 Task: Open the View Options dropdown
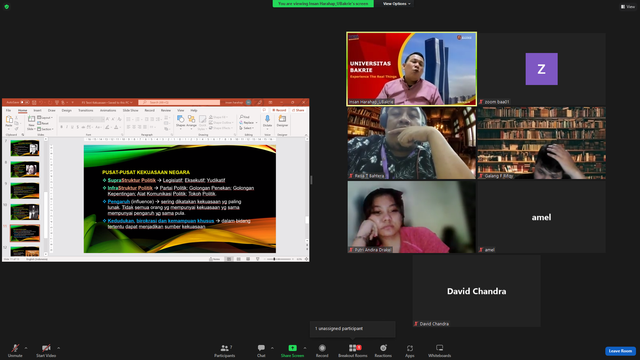click(396, 4)
